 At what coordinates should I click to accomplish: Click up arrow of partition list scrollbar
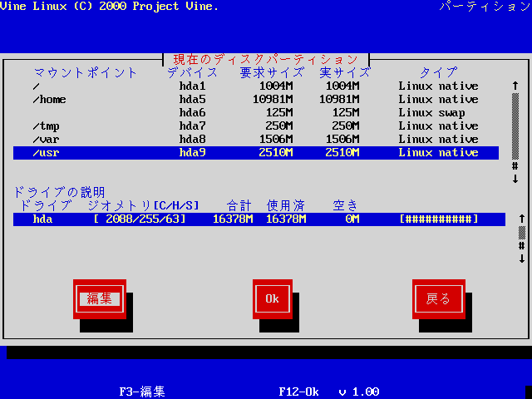(515, 86)
